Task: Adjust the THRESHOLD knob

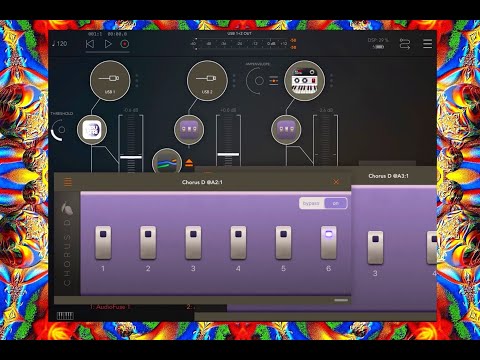Action: tap(60, 130)
